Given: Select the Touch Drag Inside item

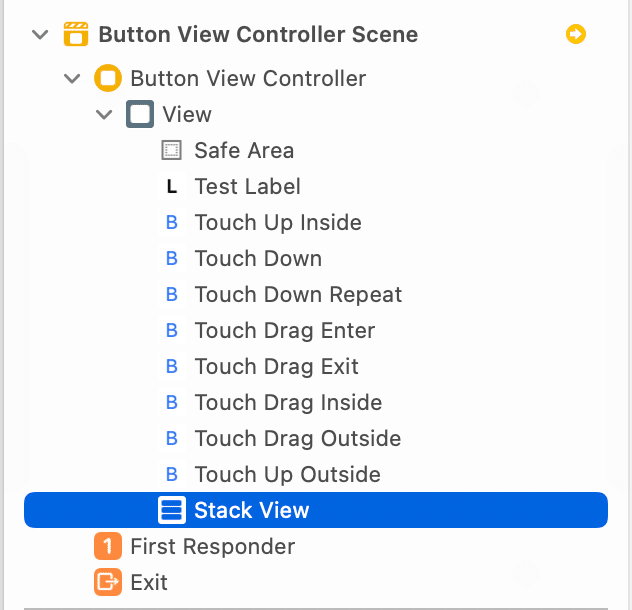Looking at the screenshot, I should tap(288, 402).
